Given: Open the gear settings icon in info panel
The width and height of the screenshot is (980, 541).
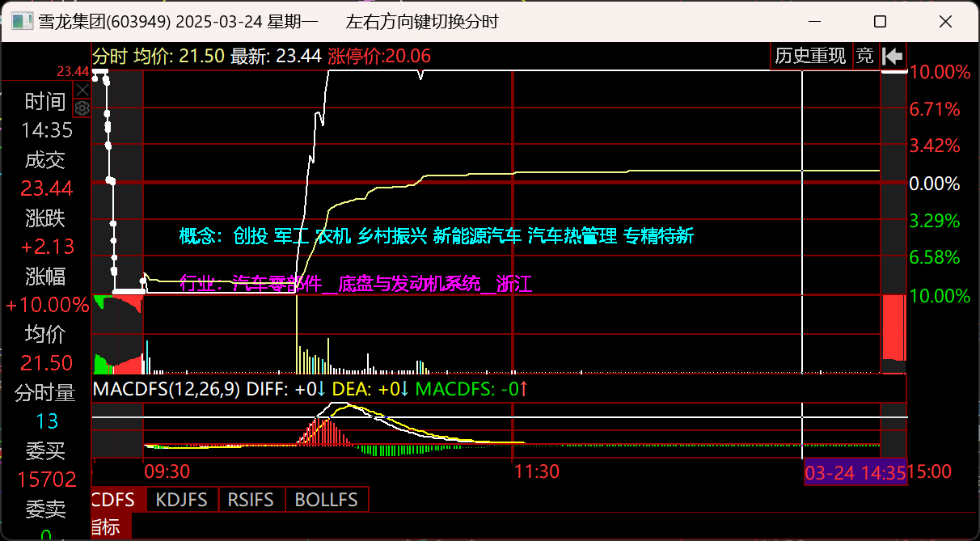Looking at the screenshot, I should tap(82, 108).
